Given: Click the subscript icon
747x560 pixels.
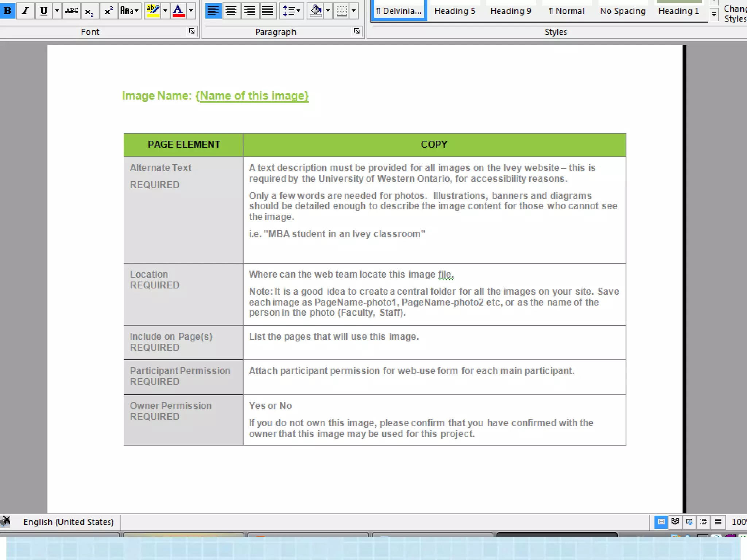Looking at the screenshot, I should click(89, 11).
